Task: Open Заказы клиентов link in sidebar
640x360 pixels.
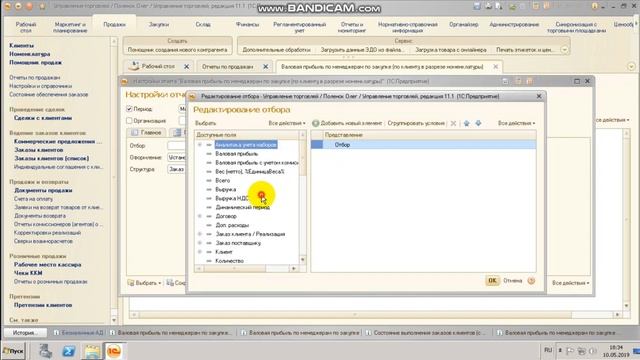Action: pyautogui.click(x=38, y=150)
